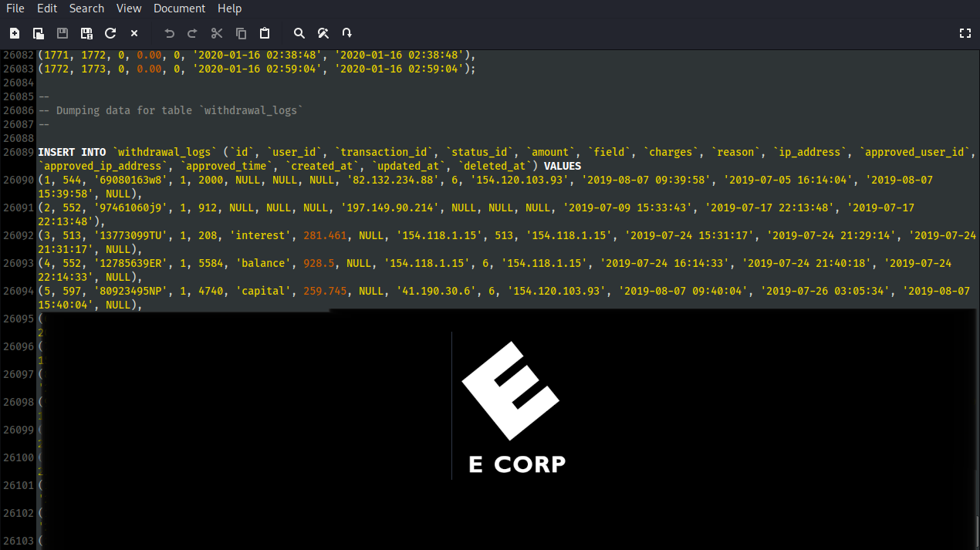980x550 pixels.
Task: Open Find and Replace toolbar icon
Action: (323, 33)
